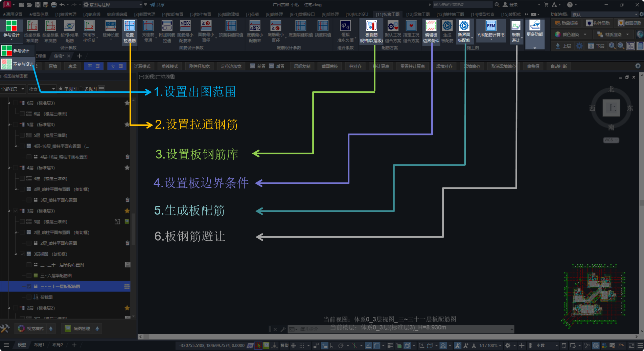This screenshot has width=644, height=351.
Task: Open the 功能布局 默认 combo box
Action: tap(604, 15)
